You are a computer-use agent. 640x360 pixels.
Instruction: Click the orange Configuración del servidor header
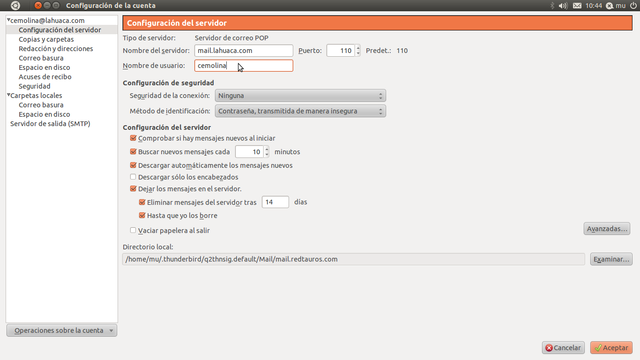tap(378, 23)
